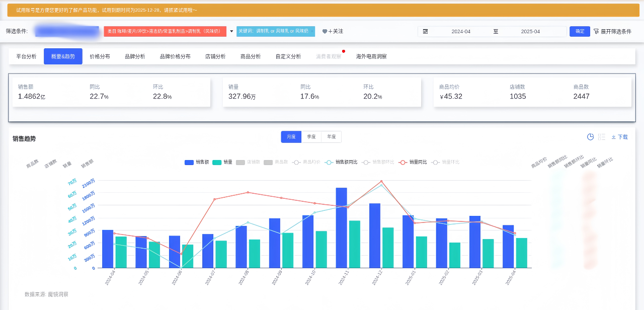The image size is (644, 310).
Task: Click the 2024-09 x-axis label
Action: point(277,277)
